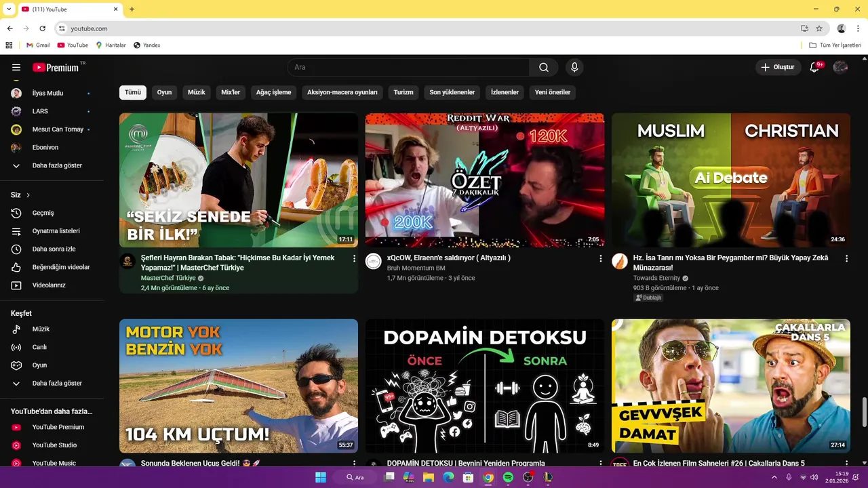Open File Explorer from the taskbar
868x488 pixels.
tap(429, 477)
